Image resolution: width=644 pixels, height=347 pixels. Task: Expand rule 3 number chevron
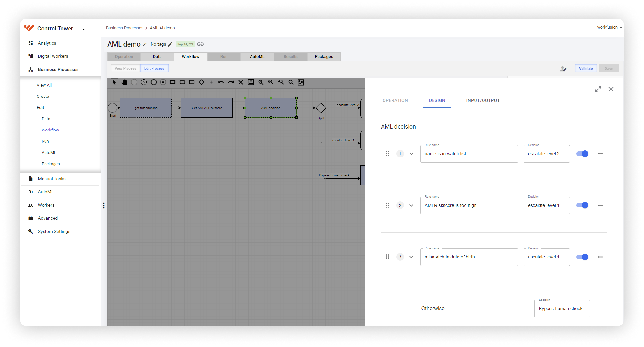click(x=411, y=257)
